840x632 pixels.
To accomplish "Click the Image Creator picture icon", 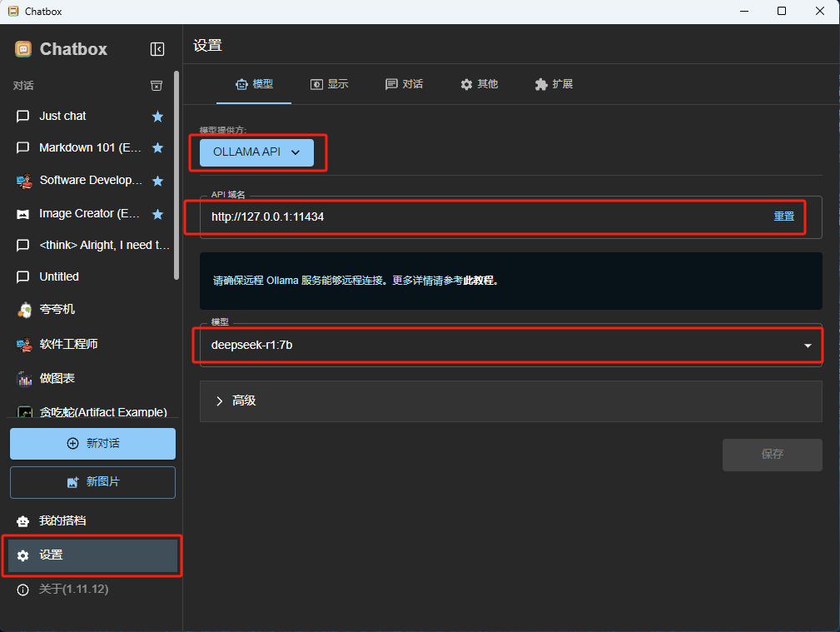I will click(x=23, y=215).
